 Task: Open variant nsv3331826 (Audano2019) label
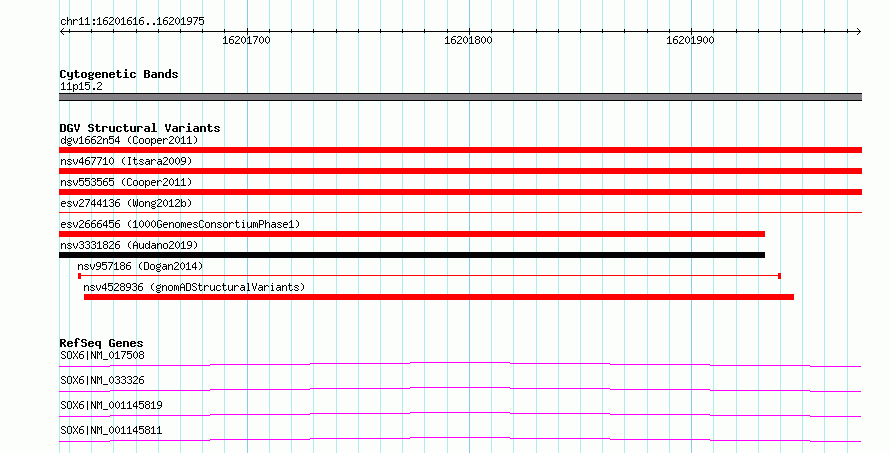(x=129, y=245)
